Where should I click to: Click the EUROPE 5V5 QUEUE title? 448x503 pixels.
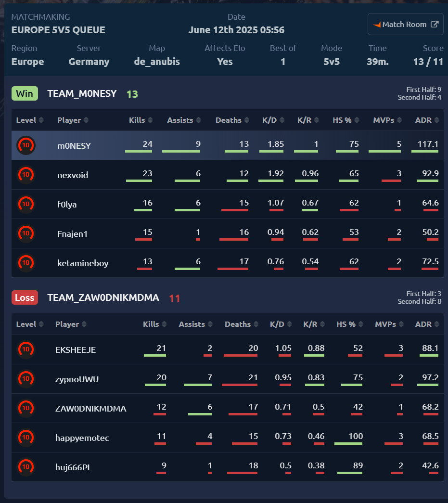pos(58,30)
